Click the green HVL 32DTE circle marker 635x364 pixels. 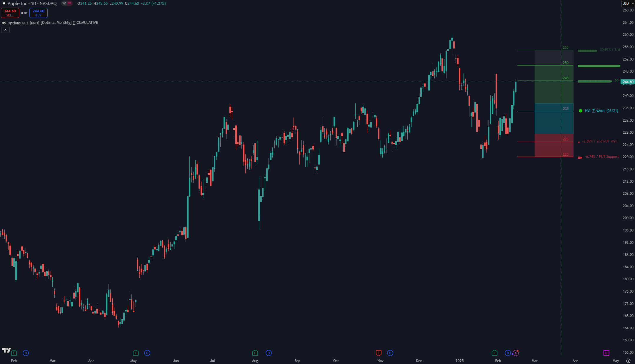pyautogui.click(x=580, y=111)
